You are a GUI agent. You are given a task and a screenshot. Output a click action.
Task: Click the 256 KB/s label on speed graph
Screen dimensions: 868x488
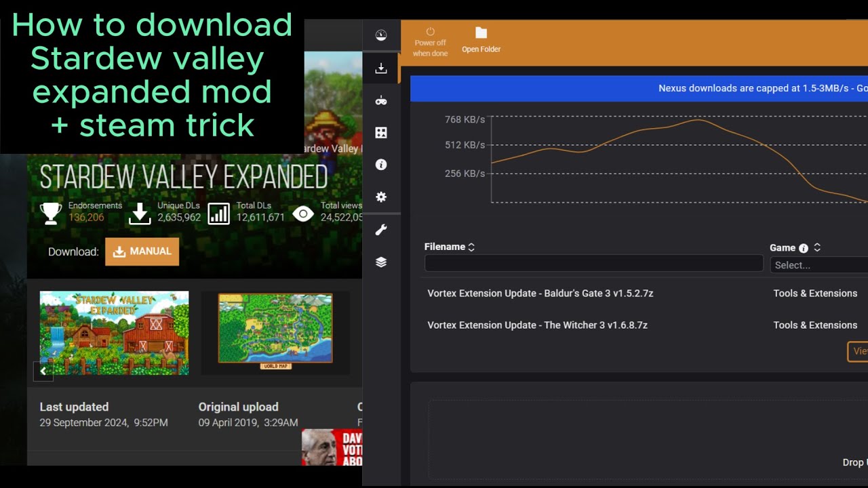(x=465, y=174)
